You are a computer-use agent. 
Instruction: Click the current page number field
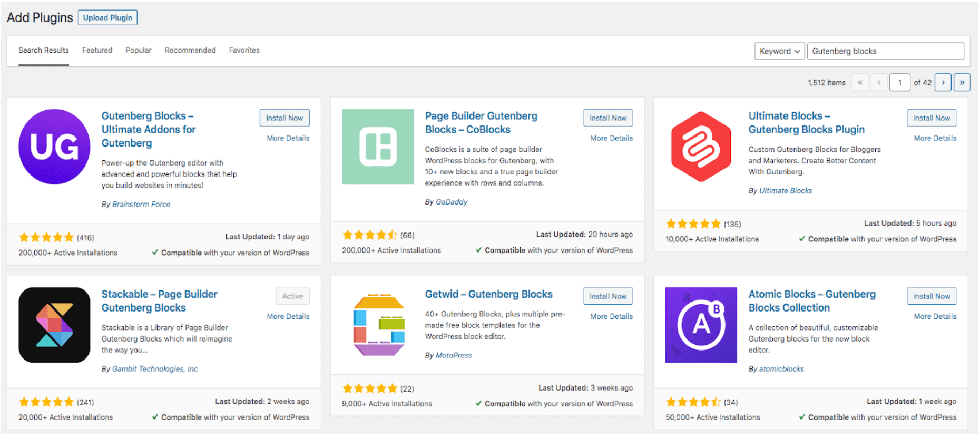pos(900,83)
